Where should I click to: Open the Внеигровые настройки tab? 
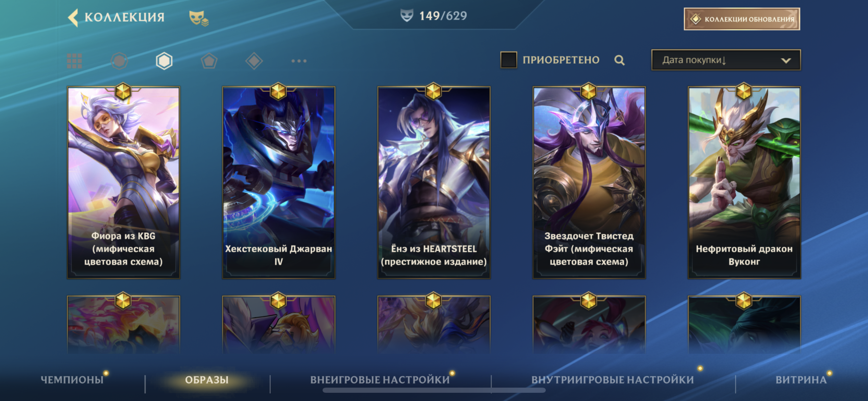(x=380, y=380)
